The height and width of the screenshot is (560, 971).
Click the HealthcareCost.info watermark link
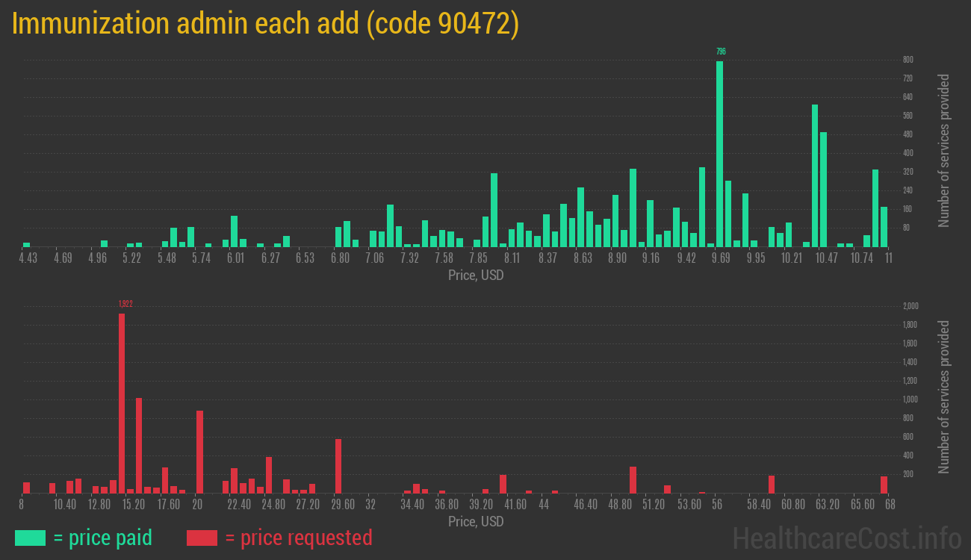coord(846,538)
